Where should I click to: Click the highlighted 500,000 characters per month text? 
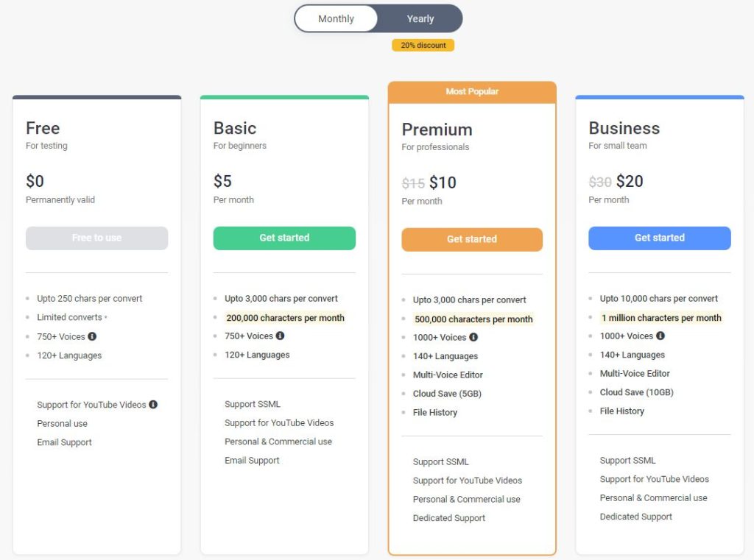coord(473,319)
